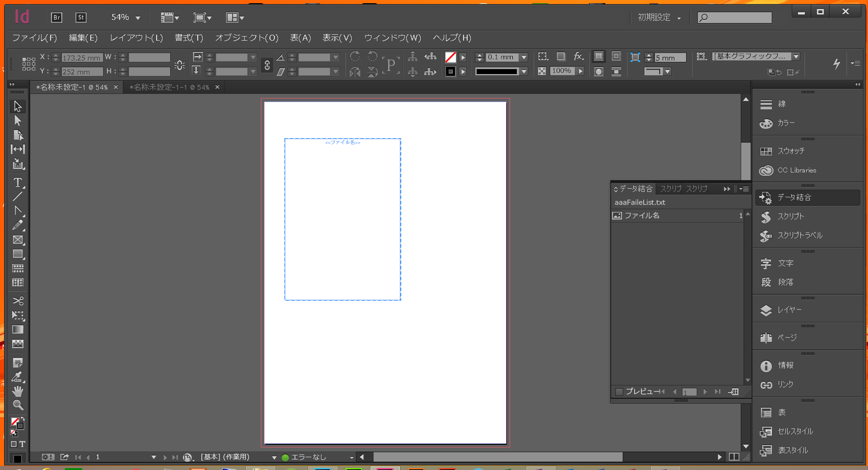Toggle formatting affects text (T) button
The height and width of the screenshot is (470, 868).
(x=22, y=444)
